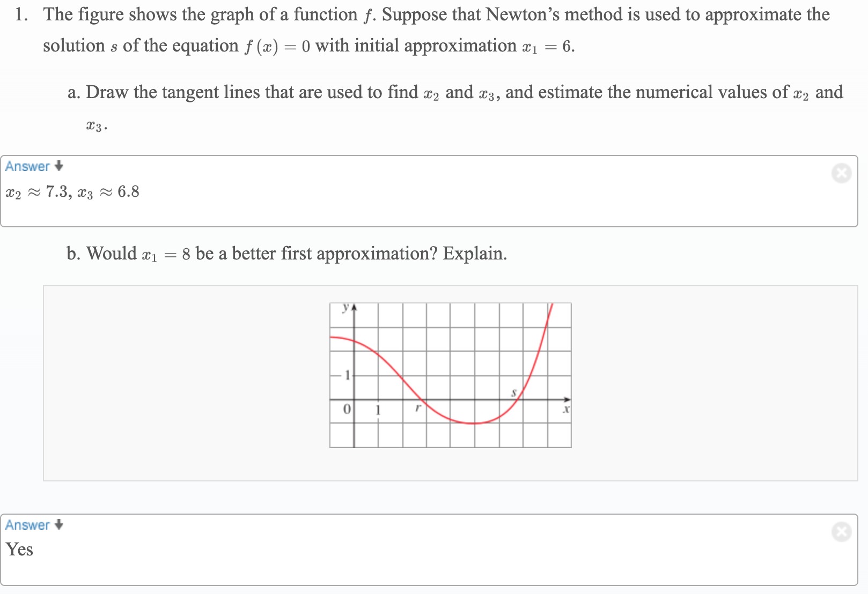868x594 pixels.
Task: Collapse the part a answer using its down arrow
Action: [59, 166]
